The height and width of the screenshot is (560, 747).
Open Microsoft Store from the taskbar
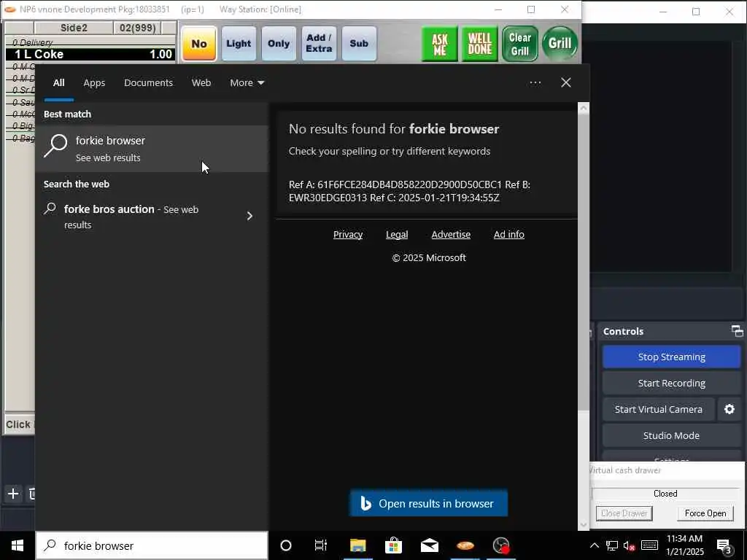click(393, 545)
